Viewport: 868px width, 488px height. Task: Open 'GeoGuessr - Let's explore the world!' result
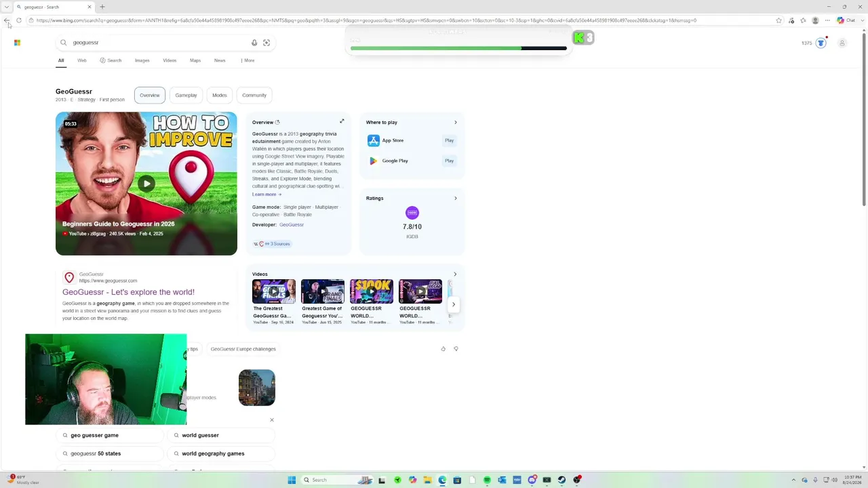[128, 292]
